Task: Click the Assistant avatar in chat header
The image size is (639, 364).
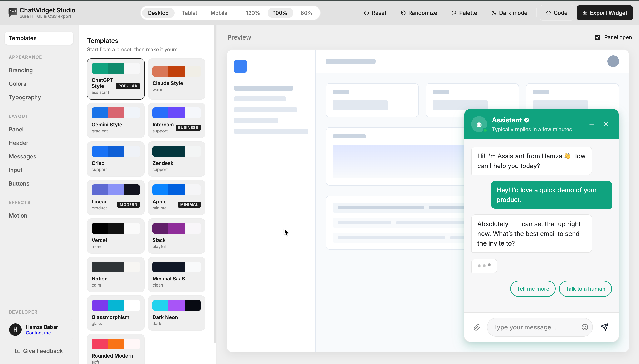Action: (x=479, y=124)
